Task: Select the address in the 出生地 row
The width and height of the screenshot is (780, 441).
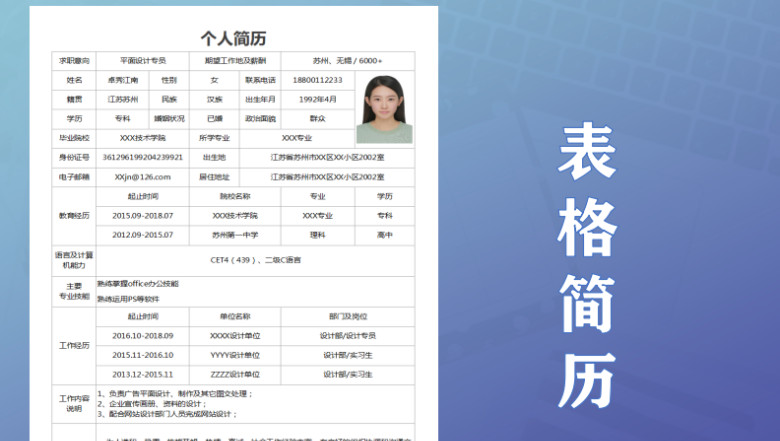Action: tap(327, 157)
